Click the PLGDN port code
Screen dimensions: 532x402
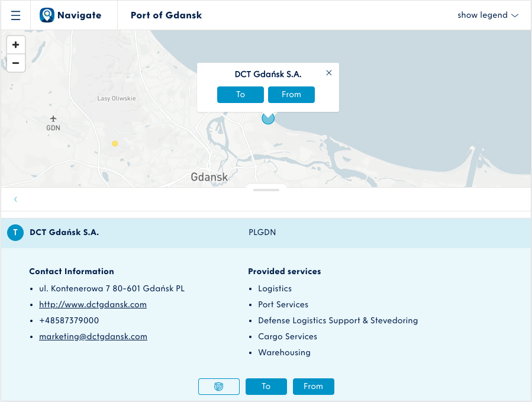click(x=262, y=232)
